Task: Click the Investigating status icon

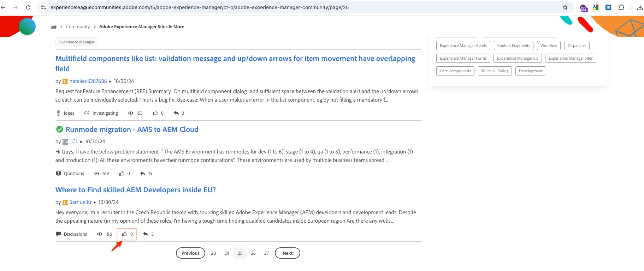Action: (x=87, y=113)
